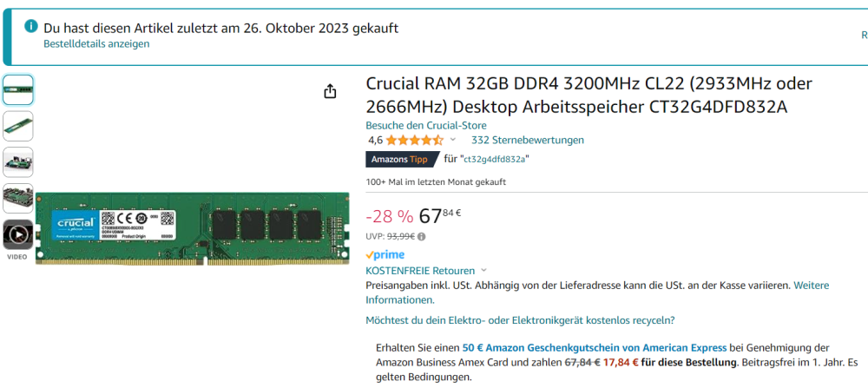Expand the rating breakdown chevron
This screenshot has height=388, width=868.
coord(453,140)
